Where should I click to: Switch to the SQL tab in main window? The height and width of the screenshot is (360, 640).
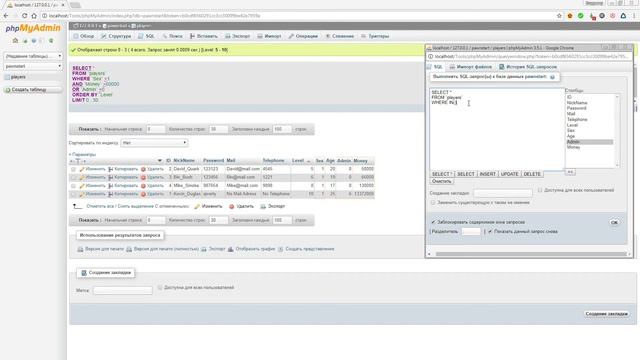pyautogui.click(x=146, y=36)
